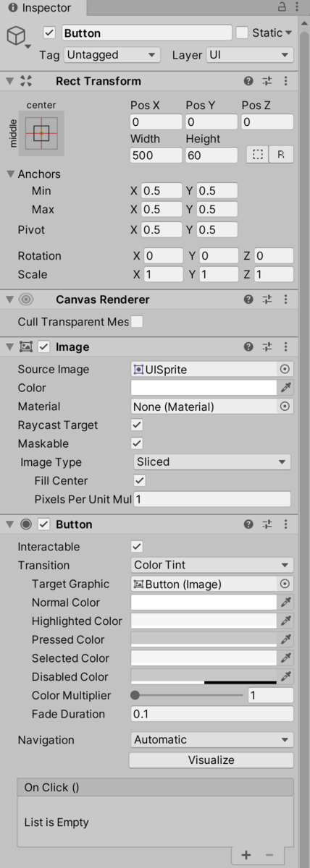
Task: Open Button component three-dot options menu
Action: coord(286,524)
